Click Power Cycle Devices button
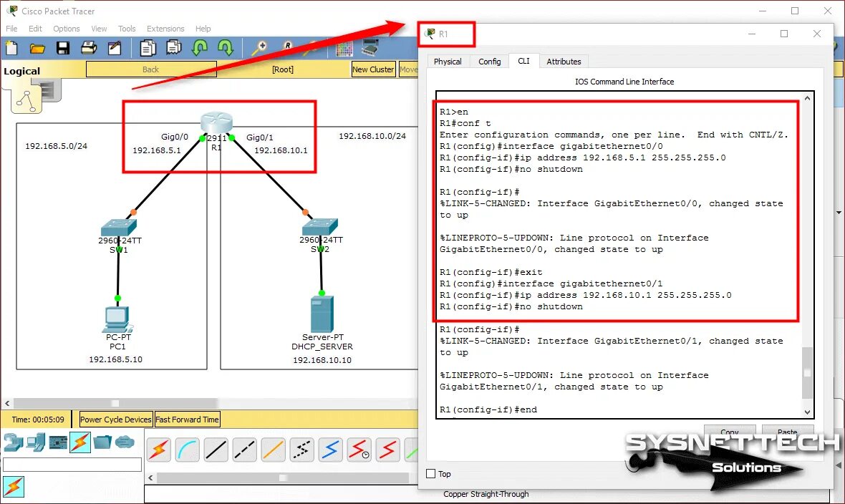Viewport: 845px width, 504px height. 116,420
